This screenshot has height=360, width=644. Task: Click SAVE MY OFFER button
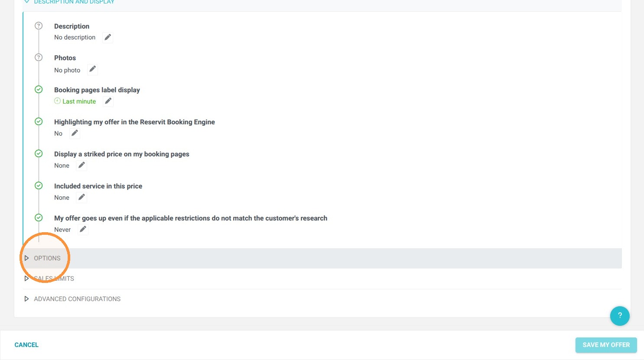point(606,345)
